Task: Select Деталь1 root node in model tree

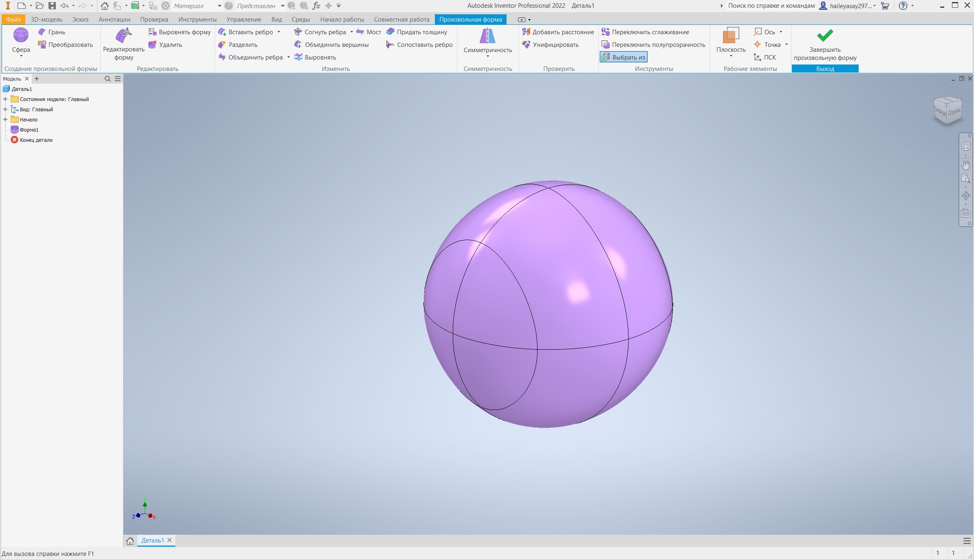Action: 22,89
